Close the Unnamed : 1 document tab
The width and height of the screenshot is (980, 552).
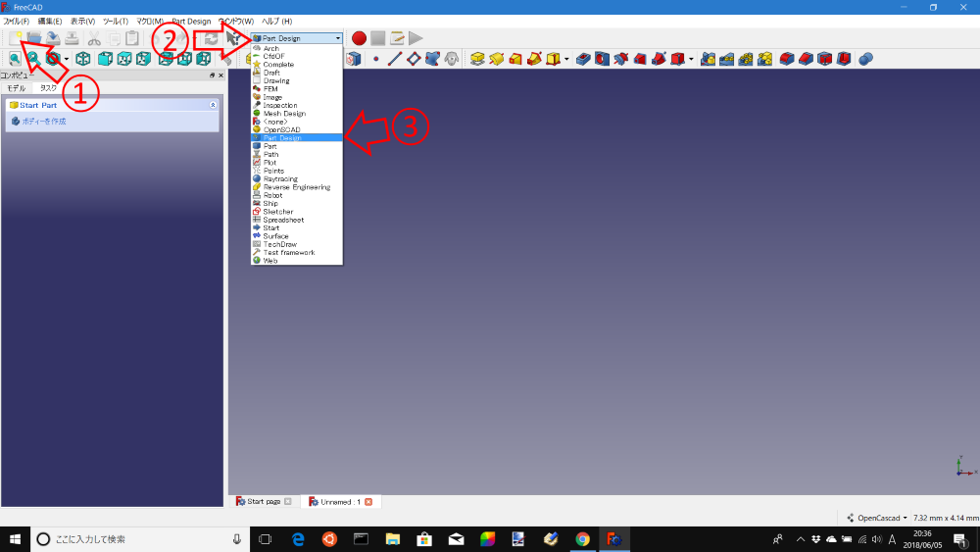(x=368, y=501)
